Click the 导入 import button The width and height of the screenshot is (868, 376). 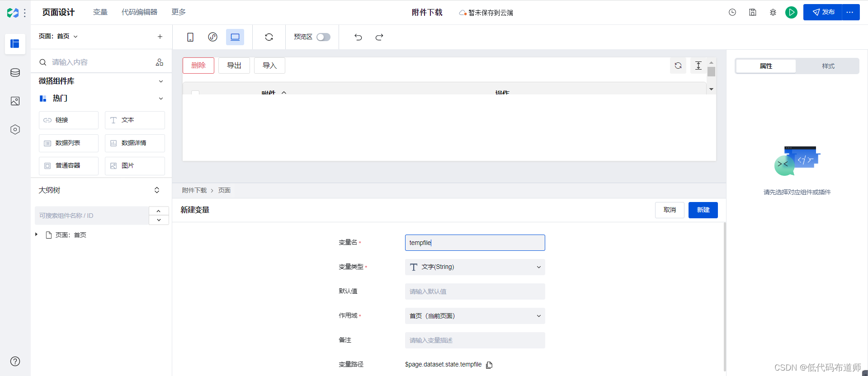click(x=269, y=66)
